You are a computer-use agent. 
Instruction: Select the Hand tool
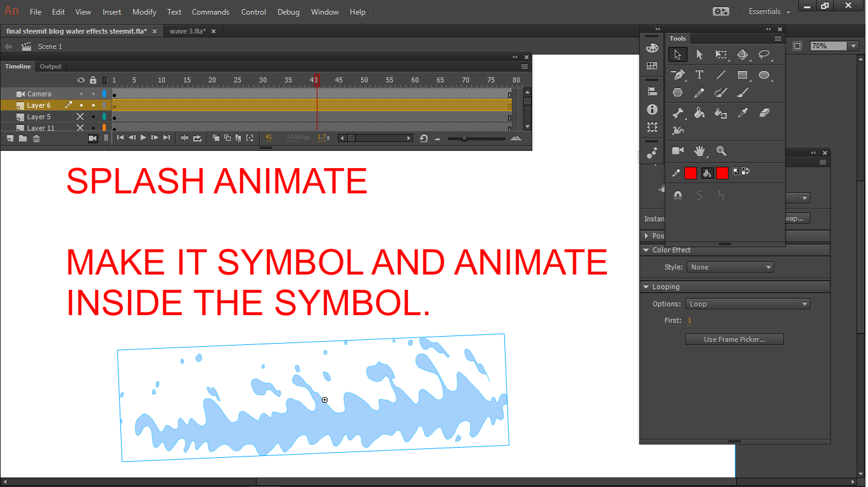tap(699, 151)
